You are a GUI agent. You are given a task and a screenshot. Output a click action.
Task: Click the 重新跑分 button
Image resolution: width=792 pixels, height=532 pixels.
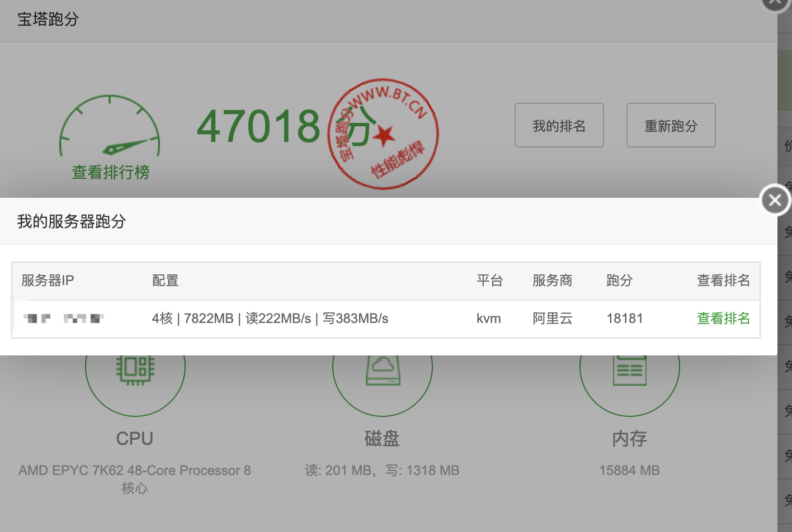pyautogui.click(x=671, y=125)
